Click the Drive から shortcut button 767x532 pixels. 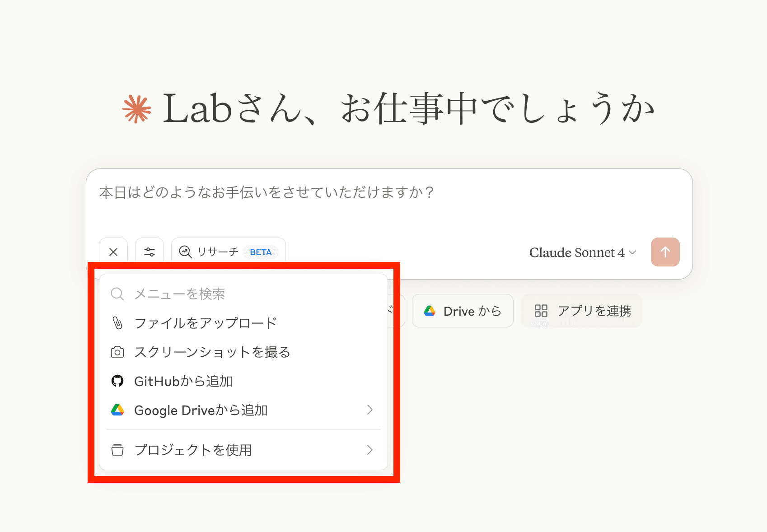463,311
